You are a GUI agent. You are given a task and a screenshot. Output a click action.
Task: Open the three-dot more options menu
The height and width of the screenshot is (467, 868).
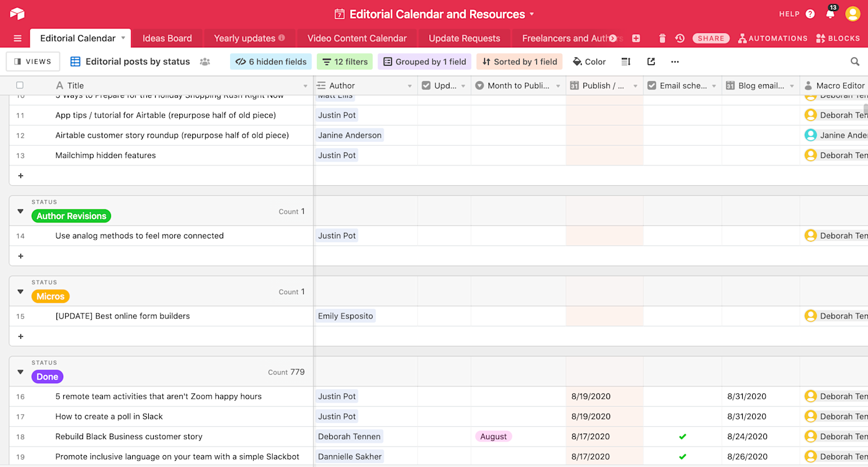[x=675, y=61]
